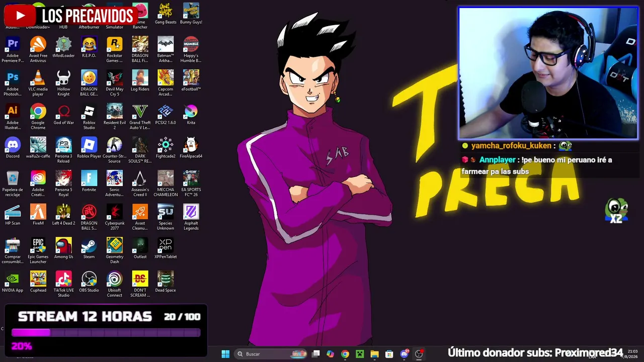Open the EA SPORTS FC 26 shortcut
644x362 pixels.
click(x=191, y=185)
